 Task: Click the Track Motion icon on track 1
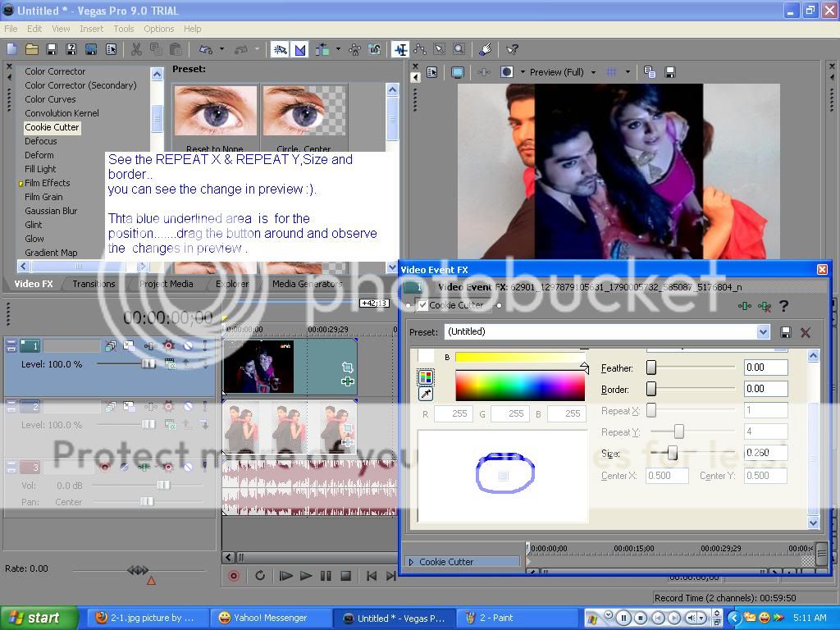pyautogui.click(x=129, y=346)
